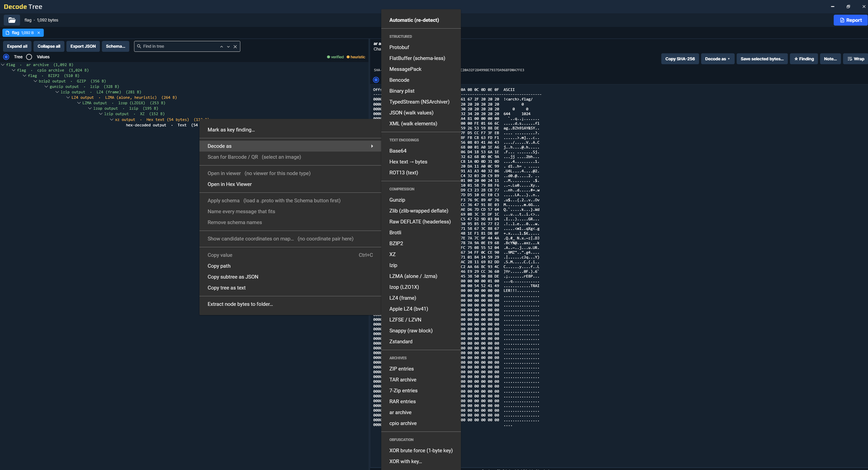Open the Report button
Image resolution: width=868 pixels, height=470 pixels.
click(x=851, y=20)
